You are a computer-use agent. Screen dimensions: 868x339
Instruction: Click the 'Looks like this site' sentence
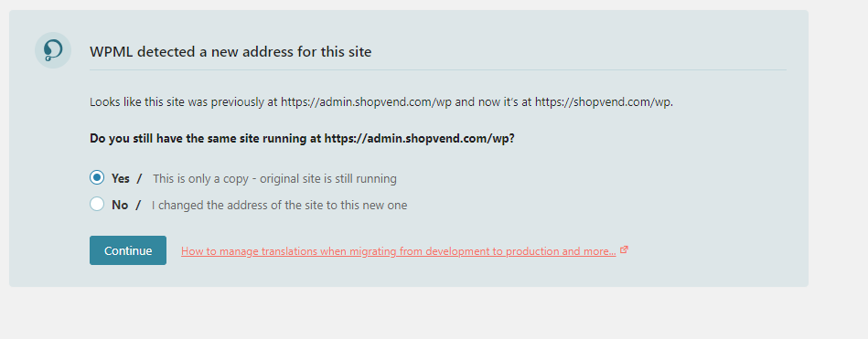381,102
